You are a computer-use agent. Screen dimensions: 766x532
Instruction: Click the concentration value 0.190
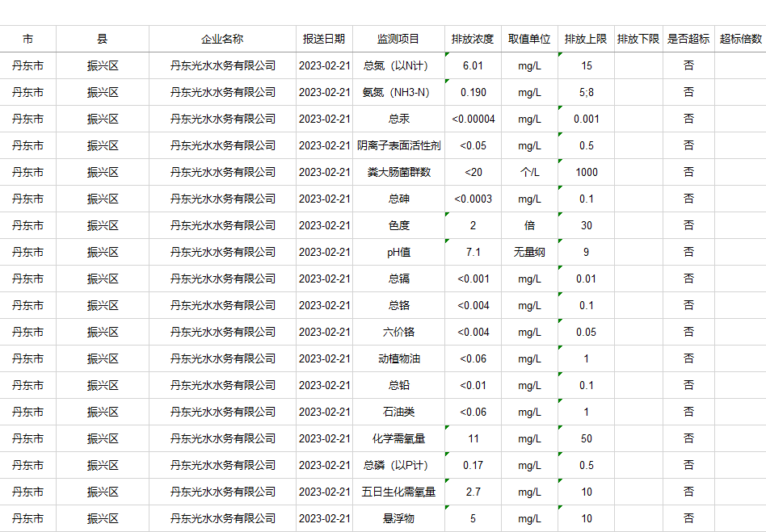[473, 92]
